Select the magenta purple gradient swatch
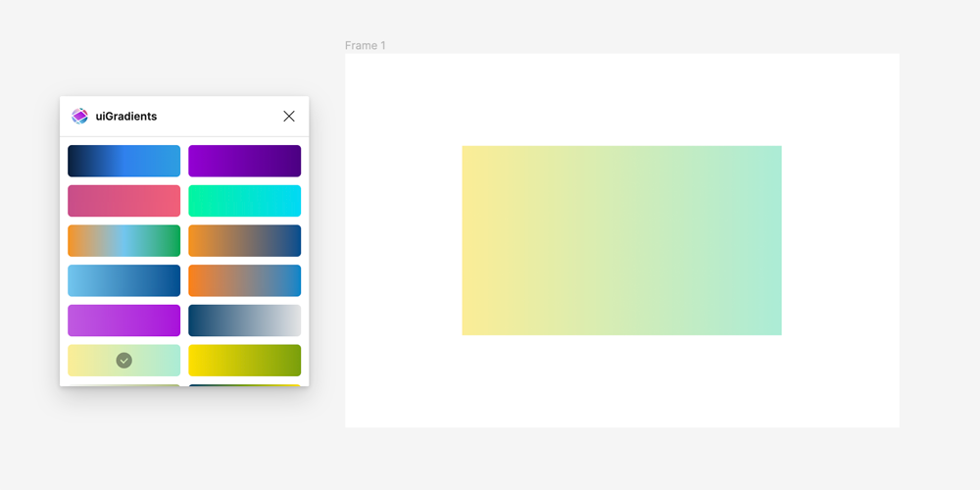This screenshot has height=490, width=980. (x=123, y=320)
